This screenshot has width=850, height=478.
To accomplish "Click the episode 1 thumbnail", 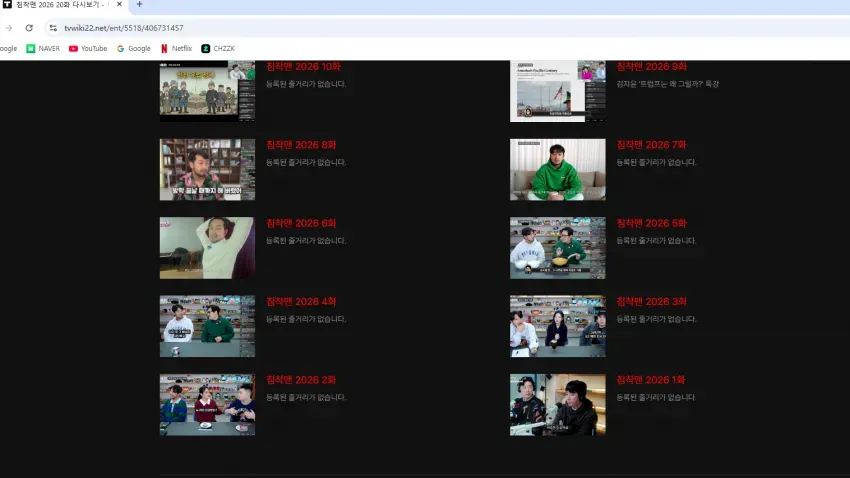I will click(x=557, y=404).
